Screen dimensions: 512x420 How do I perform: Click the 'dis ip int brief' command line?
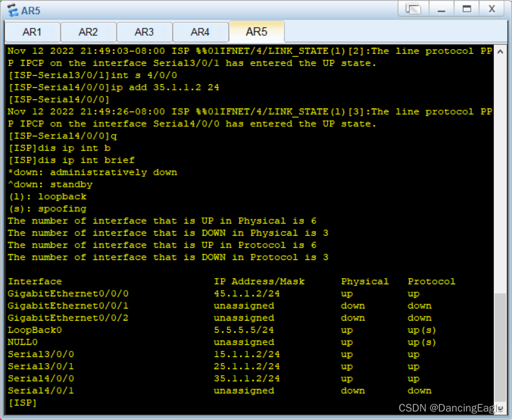(x=71, y=160)
